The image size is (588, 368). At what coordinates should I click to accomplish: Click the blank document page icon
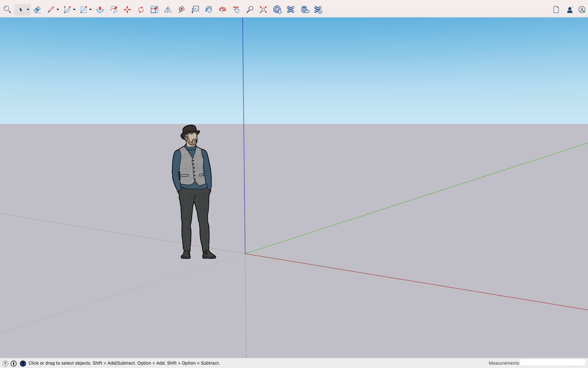click(556, 10)
